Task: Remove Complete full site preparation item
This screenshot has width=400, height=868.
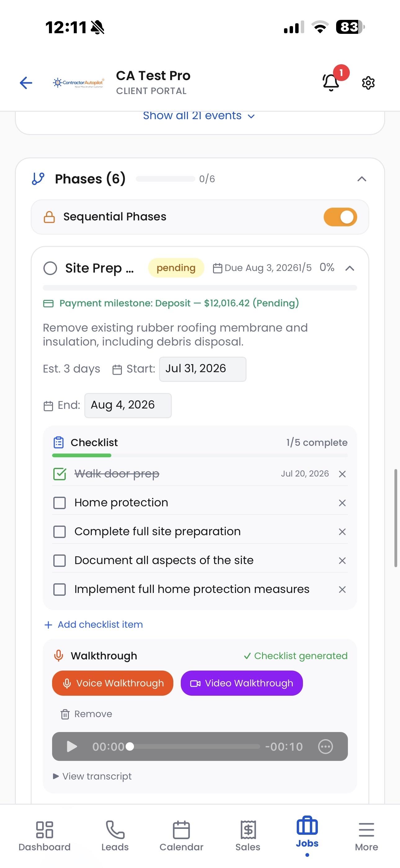Action: point(342,532)
